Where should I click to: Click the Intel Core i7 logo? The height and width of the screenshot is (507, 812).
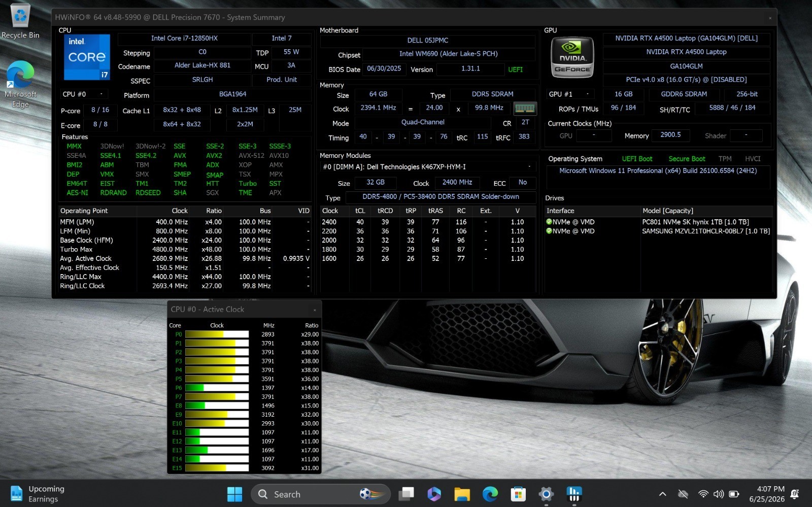pyautogui.click(x=87, y=57)
